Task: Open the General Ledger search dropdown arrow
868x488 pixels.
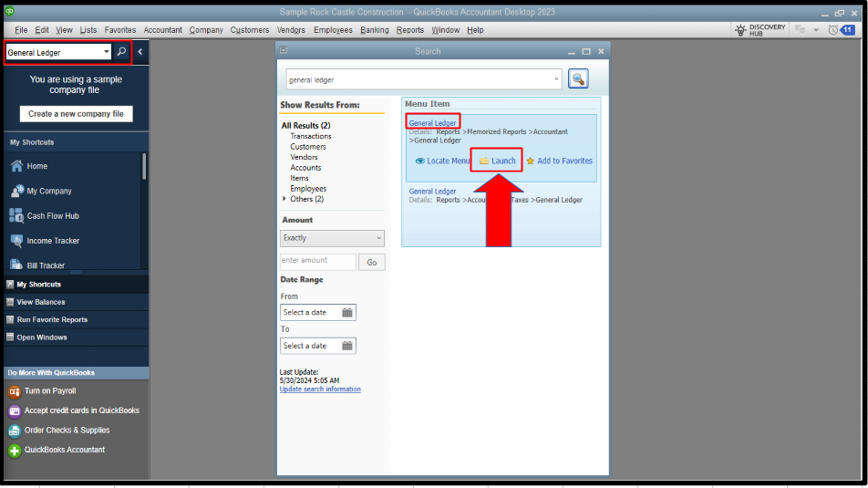Action: 107,52
